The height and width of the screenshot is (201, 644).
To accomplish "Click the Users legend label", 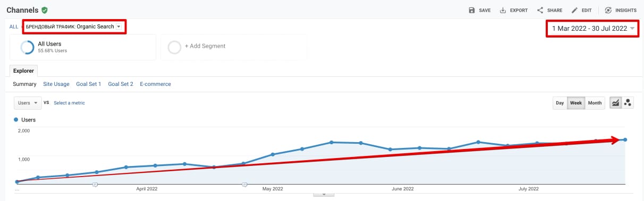I will point(28,120).
